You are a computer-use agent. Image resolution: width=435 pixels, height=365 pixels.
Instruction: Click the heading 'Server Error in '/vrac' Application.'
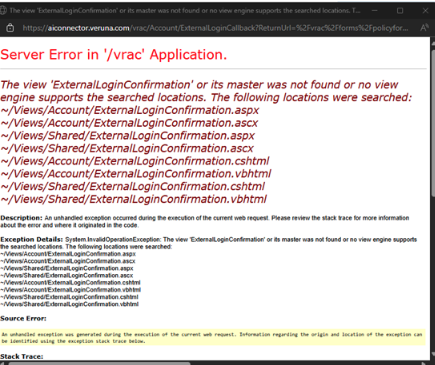click(113, 55)
